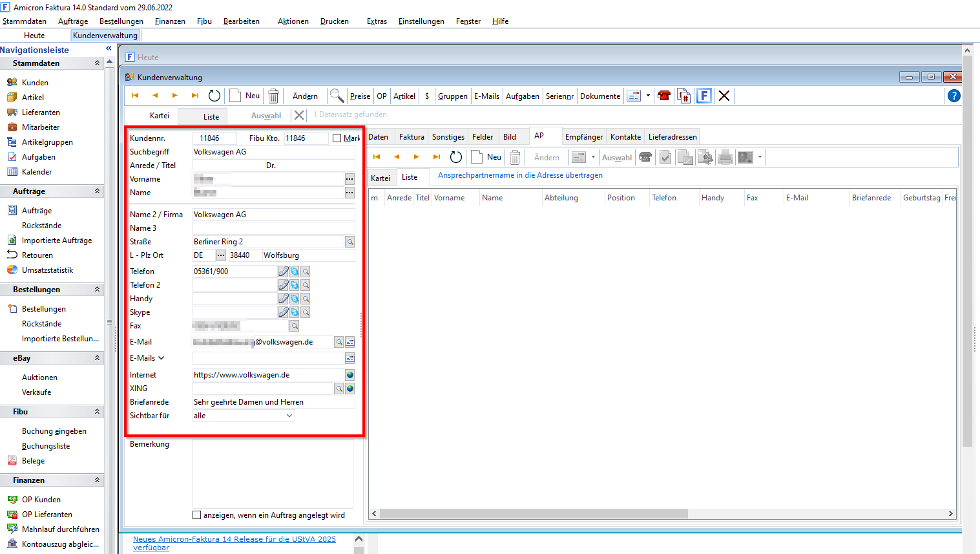Call Telefon number via Skype icon
The width and height of the screenshot is (980, 554).
point(294,272)
